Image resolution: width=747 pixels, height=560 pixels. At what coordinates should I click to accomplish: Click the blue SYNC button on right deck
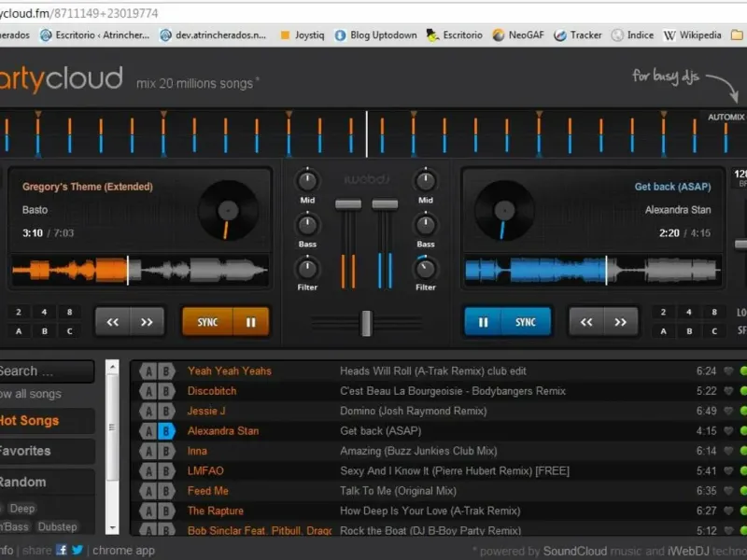[526, 322]
